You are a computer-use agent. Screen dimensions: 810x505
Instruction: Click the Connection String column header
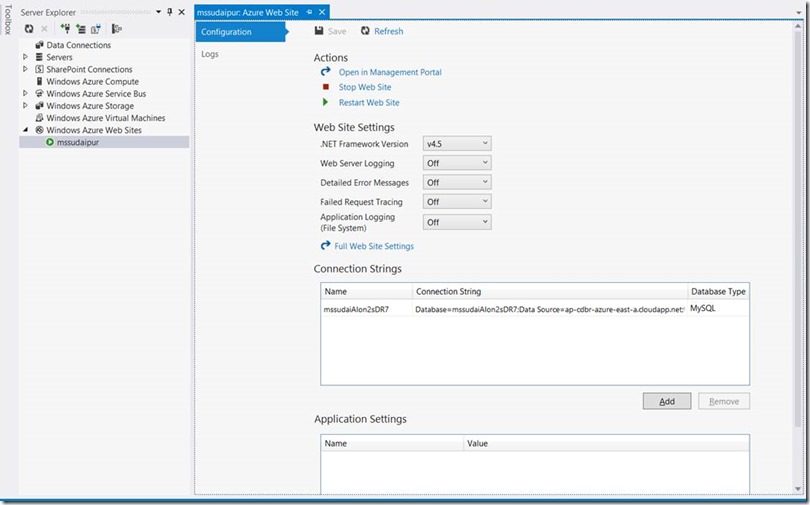click(550, 291)
